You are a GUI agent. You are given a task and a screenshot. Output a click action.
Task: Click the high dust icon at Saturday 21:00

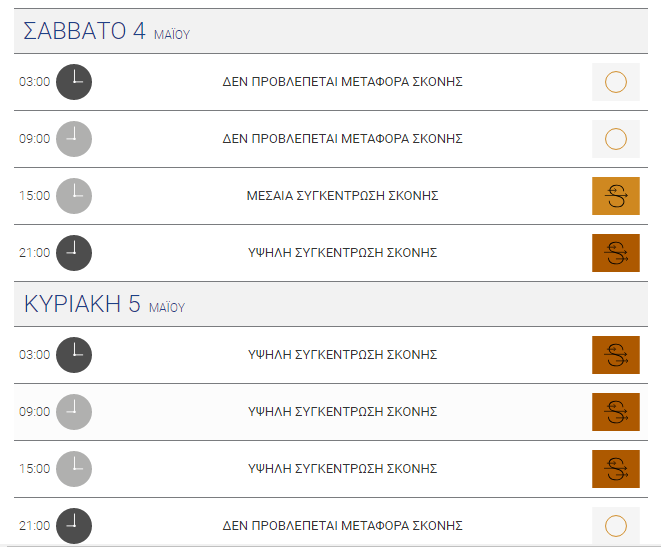pyautogui.click(x=616, y=253)
